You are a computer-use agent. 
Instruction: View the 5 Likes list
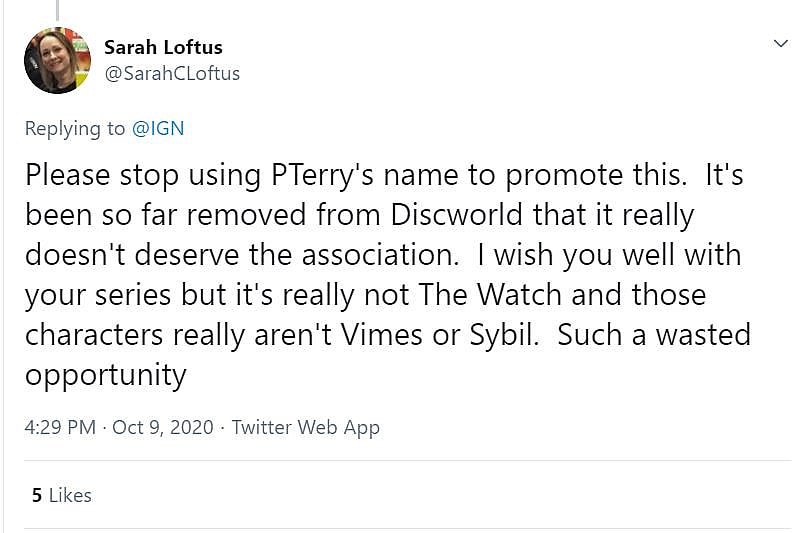pyautogui.click(x=61, y=495)
